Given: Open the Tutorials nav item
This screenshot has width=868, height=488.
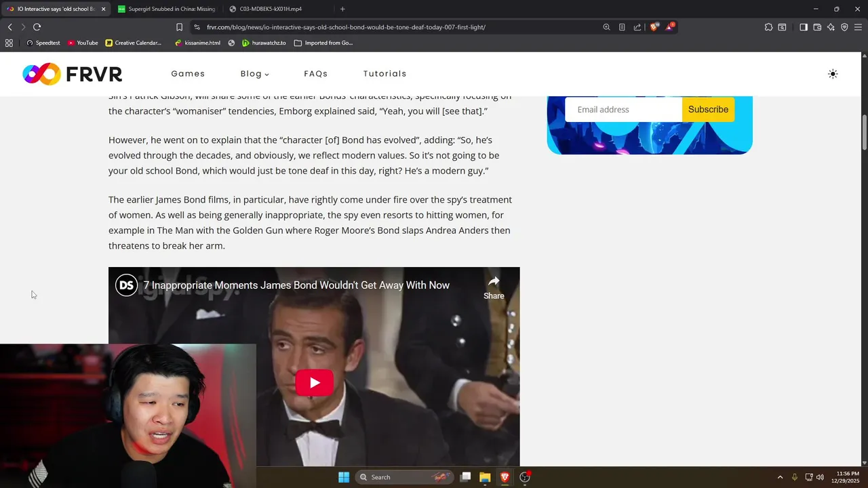Looking at the screenshot, I should point(385,74).
